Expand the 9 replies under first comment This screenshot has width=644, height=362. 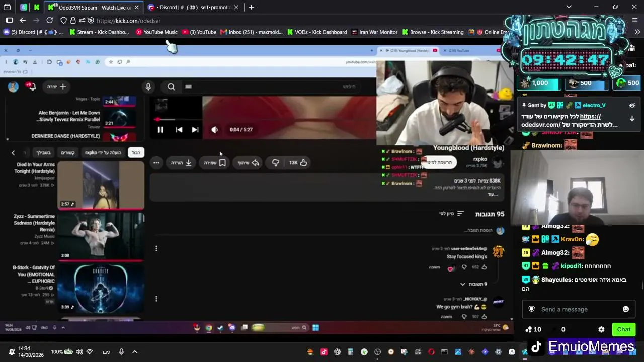pyautogui.click(x=473, y=284)
